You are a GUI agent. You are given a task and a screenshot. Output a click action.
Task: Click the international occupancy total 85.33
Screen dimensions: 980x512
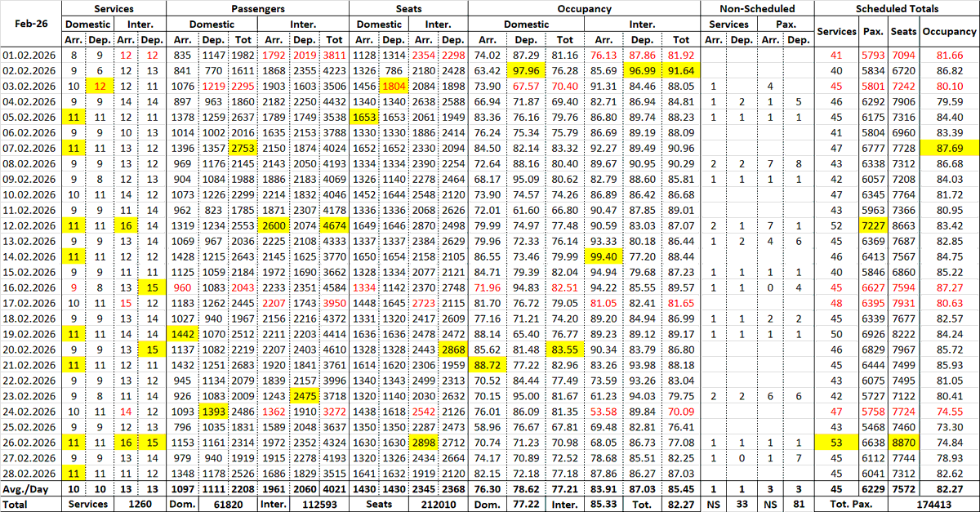(x=603, y=504)
